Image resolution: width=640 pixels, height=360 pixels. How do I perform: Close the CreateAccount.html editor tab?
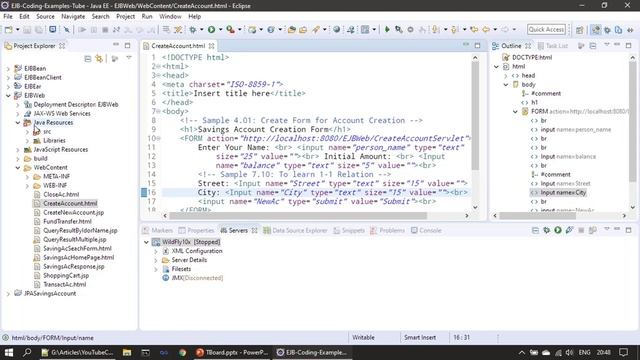click(x=211, y=46)
